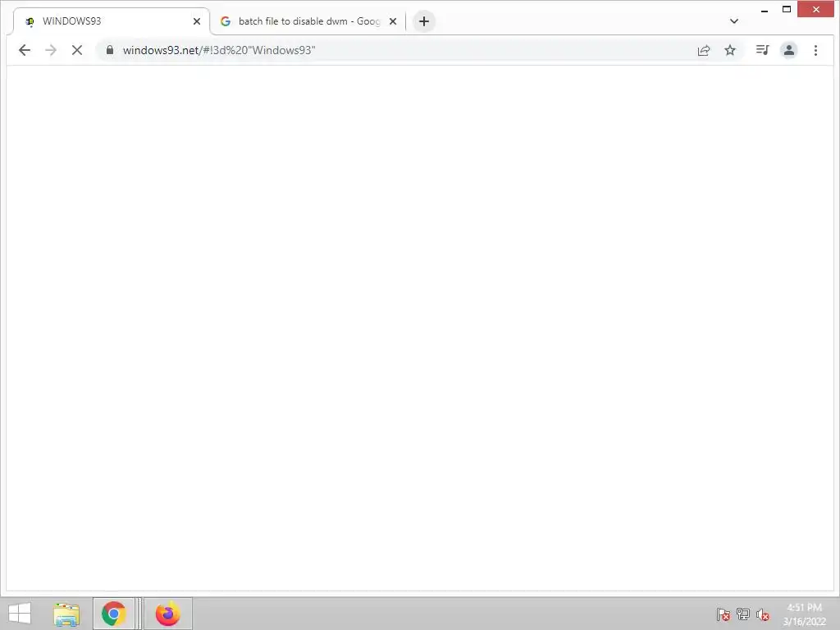
Task: Bookmark this tab with the star
Action: click(x=729, y=50)
